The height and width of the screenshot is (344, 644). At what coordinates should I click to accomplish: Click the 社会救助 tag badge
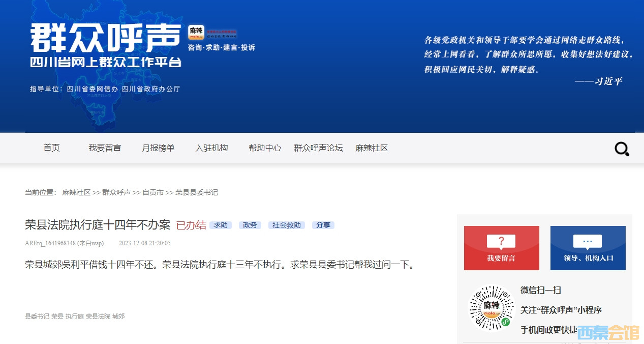287,225
